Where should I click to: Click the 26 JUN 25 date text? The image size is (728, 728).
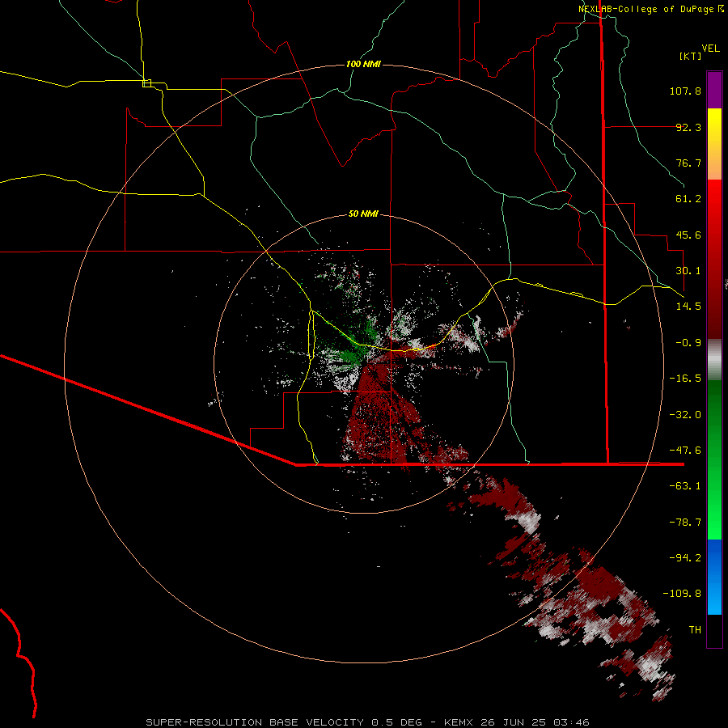pyautogui.click(x=513, y=722)
